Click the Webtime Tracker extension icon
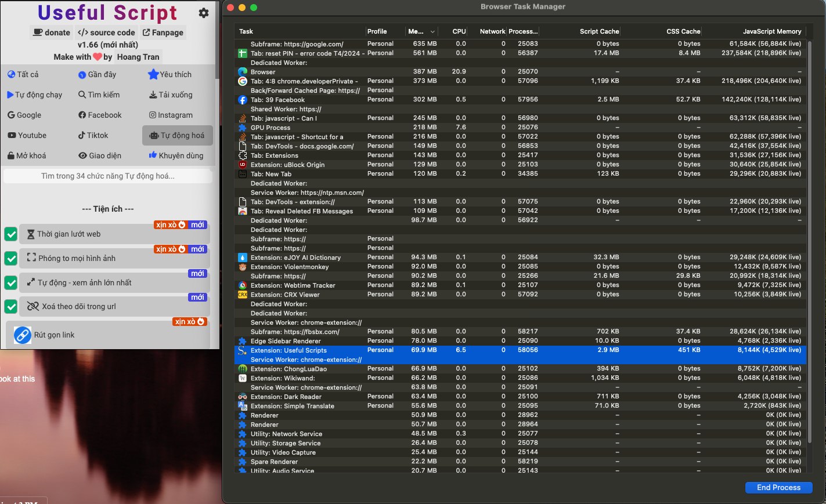 (x=243, y=285)
